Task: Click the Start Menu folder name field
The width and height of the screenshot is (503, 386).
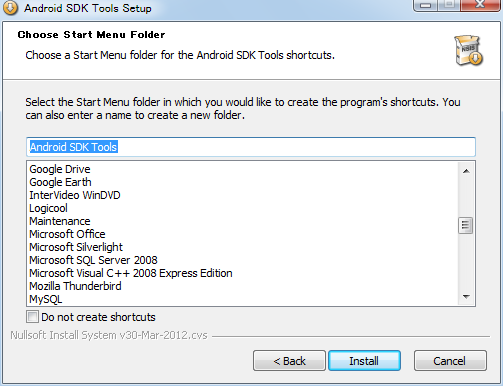Action: click(251, 147)
